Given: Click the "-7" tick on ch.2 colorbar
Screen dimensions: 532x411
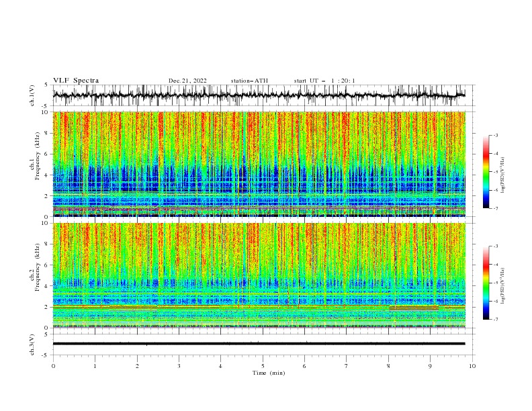Looking at the screenshot, I should pyautogui.click(x=495, y=320).
